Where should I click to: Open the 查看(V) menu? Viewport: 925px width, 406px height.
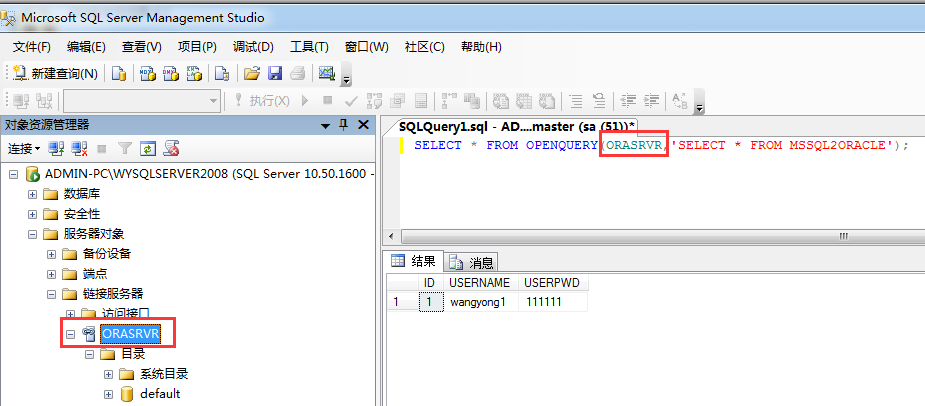(142, 47)
